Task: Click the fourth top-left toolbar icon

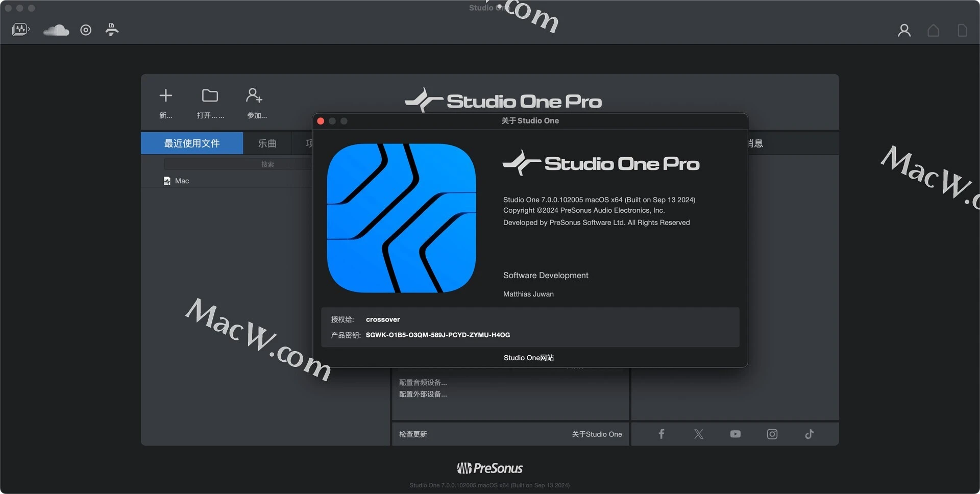Action: [x=112, y=30]
